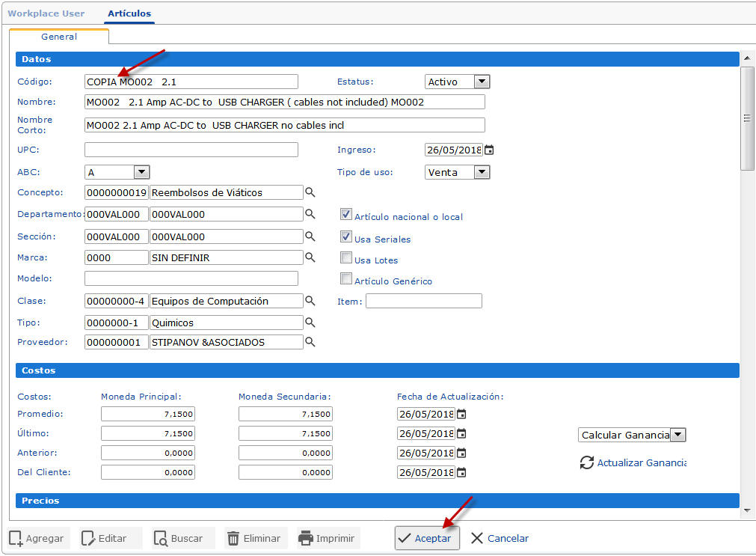Click the vertical scrollbar thumb
Viewport: 756px width, 556px height.
pos(746,117)
